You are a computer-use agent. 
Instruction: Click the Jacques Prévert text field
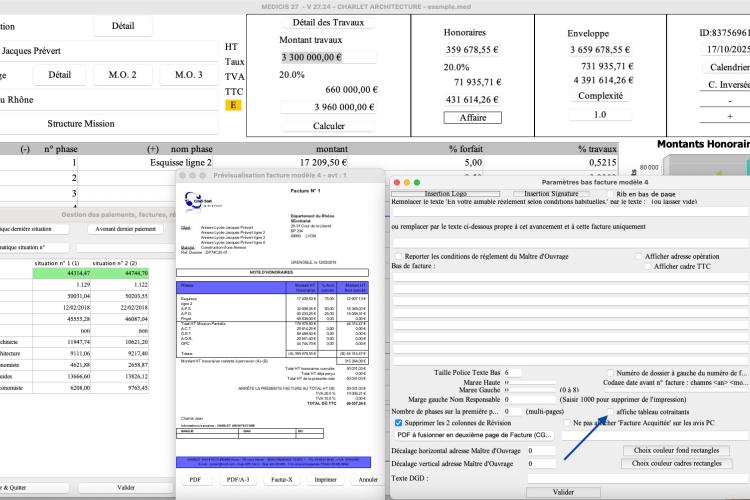(x=108, y=51)
